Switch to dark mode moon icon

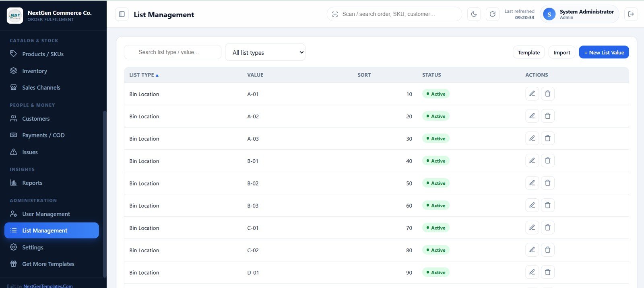pyautogui.click(x=474, y=14)
